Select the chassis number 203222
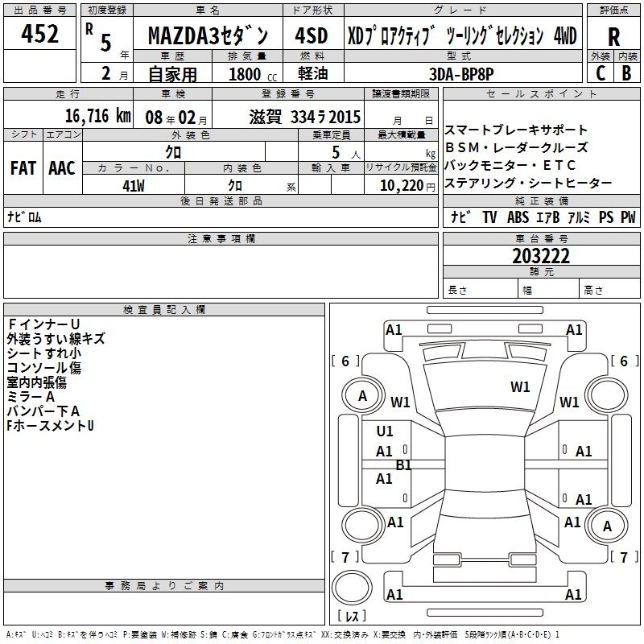644x644 pixels. click(x=541, y=257)
